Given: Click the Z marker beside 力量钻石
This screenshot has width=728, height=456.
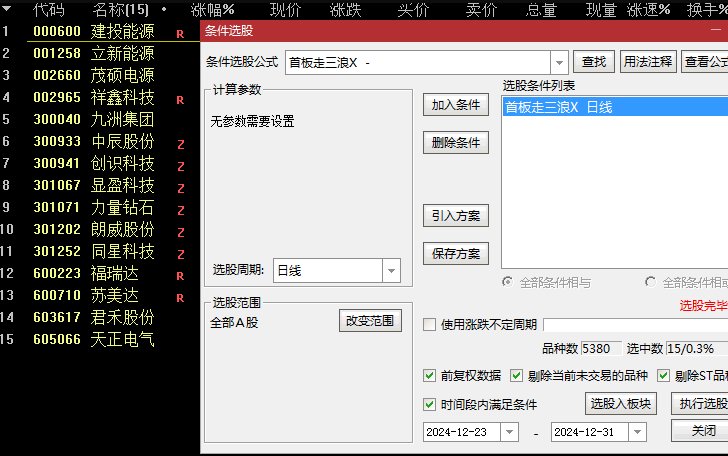Looking at the screenshot, I should (x=181, y=210).
